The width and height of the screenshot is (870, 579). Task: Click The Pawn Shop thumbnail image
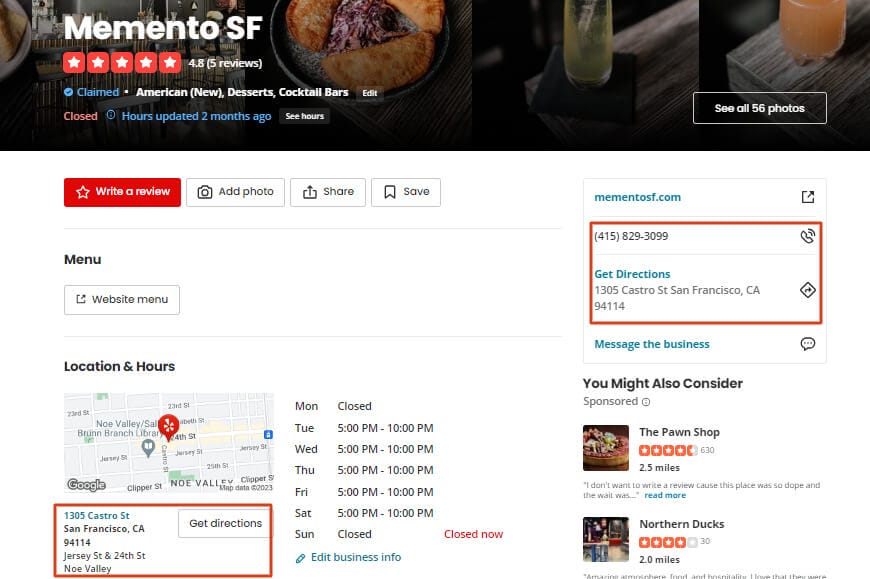tap(606, 448)
